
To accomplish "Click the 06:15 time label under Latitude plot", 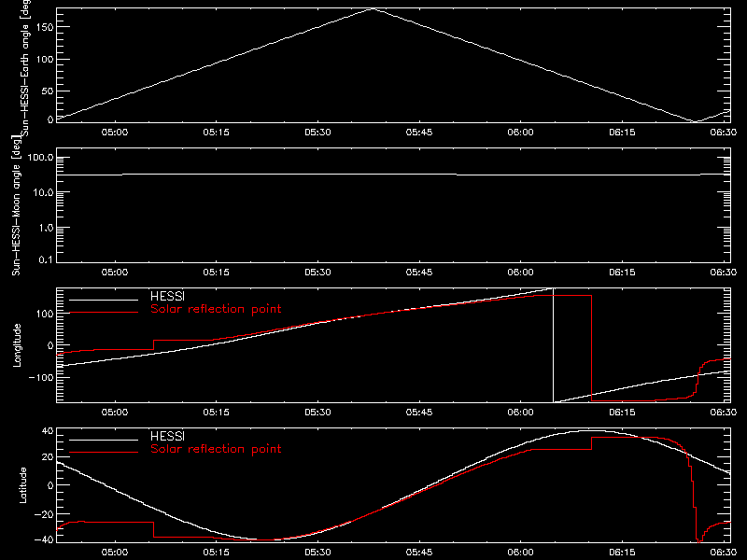I will coord(622,553).
